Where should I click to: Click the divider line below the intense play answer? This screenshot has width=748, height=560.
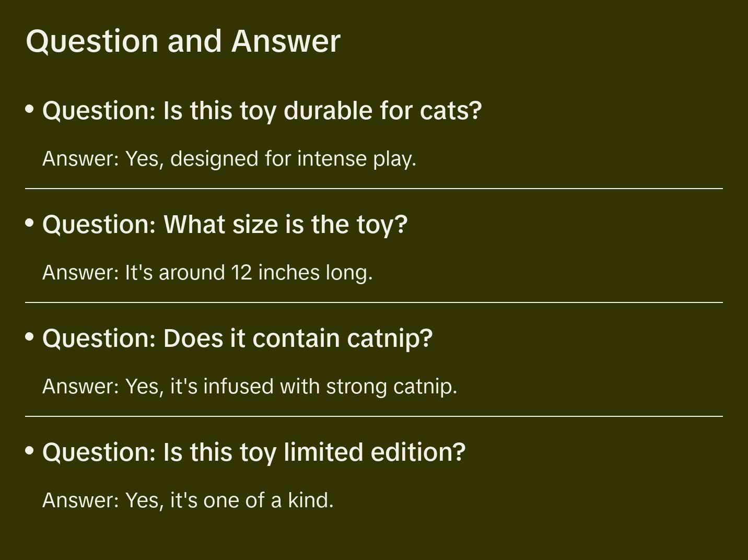coord(374,189)
